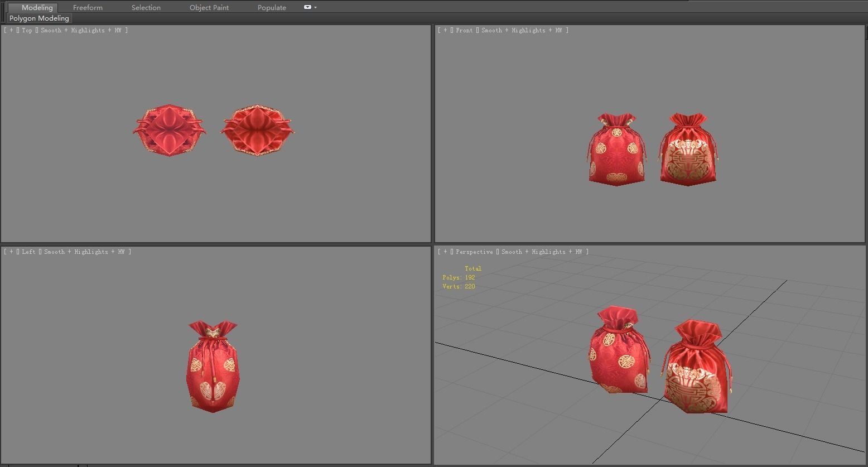Open the Perspective viewport plus menu
868x467 pixels.
click(445, 252)
